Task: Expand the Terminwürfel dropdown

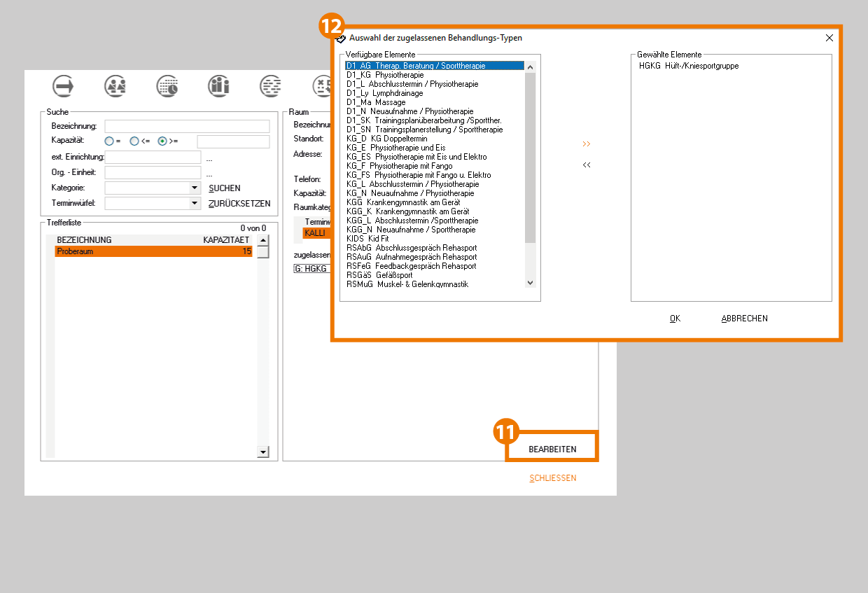Action: (x=195, y=204)
